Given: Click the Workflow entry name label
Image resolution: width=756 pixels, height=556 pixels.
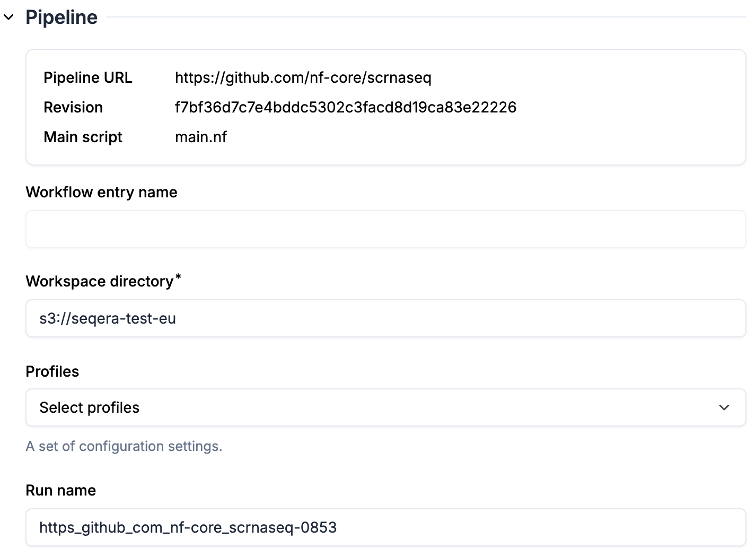Looking at the screenshot, I should (x=101, y=192).
